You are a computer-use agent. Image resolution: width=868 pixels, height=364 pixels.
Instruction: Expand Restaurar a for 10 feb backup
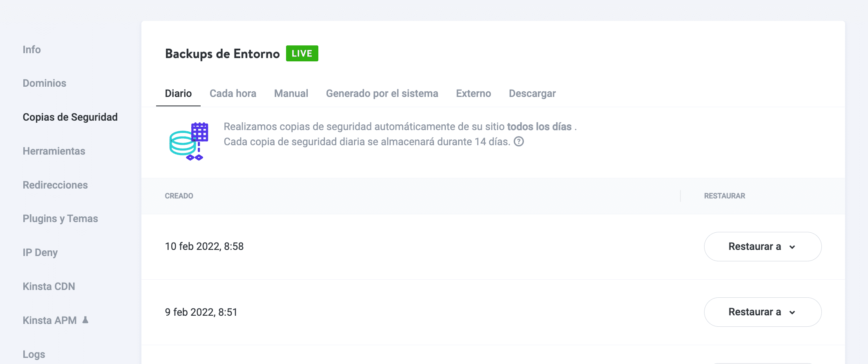click(762, 247)
